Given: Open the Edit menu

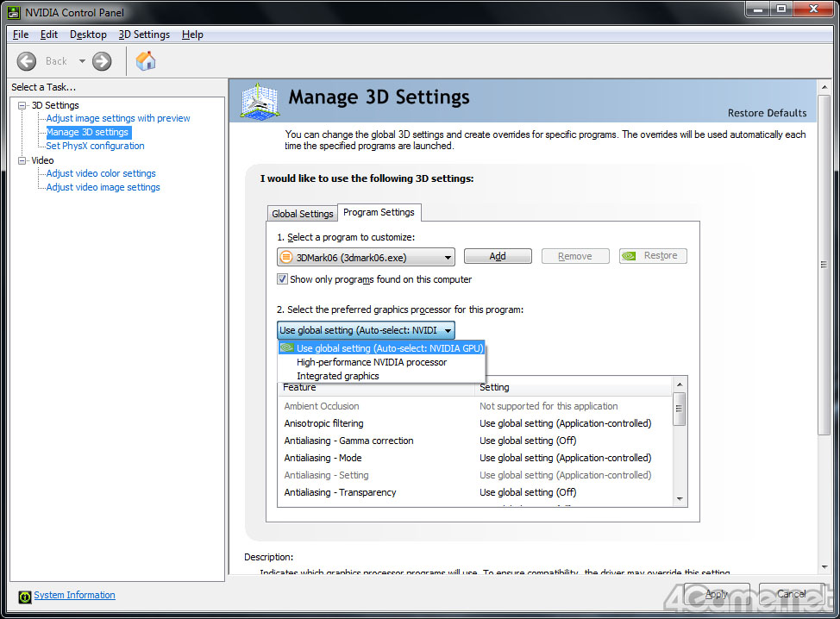Looking at the screenshot, I should 49,34.
